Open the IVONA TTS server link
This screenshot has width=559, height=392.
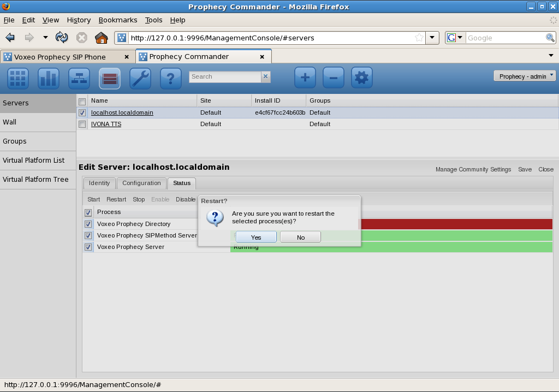click(106, 124)
